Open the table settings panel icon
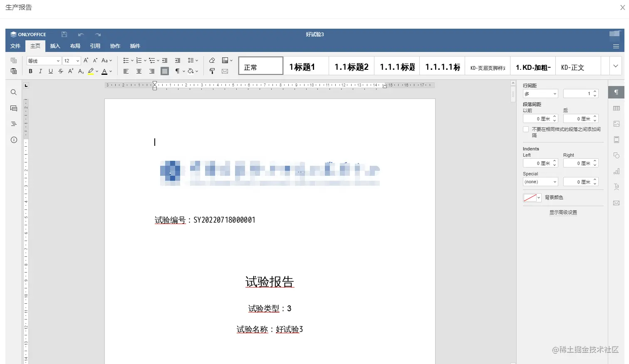Image resolution: width=629 pixels, height=364 pixels. (616, 108)
